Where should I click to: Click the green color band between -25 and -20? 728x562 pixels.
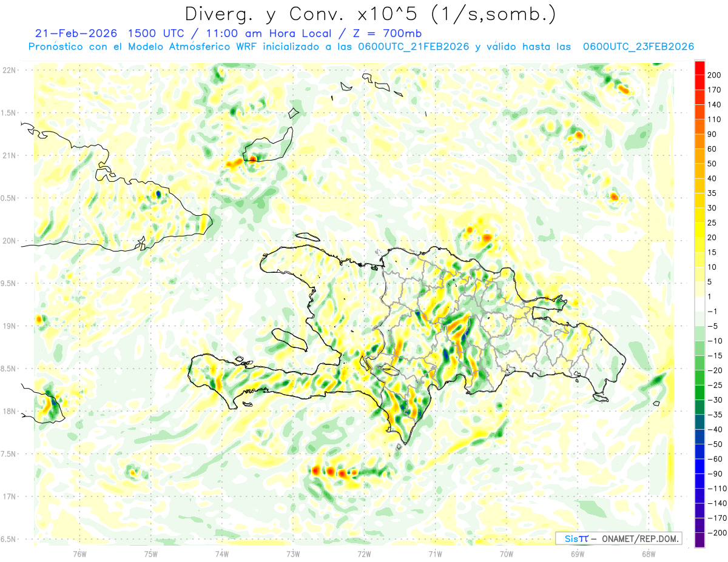pyautogui.click(x=699, y=378)
